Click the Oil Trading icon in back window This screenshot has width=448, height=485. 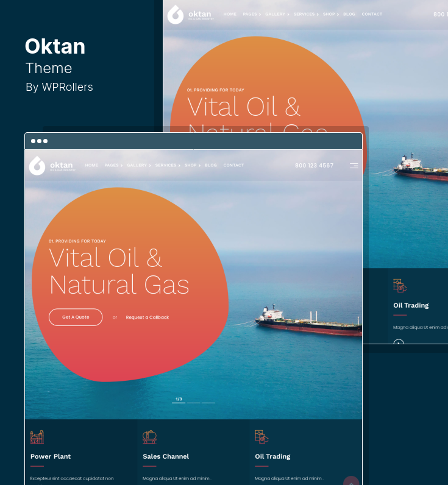[x=400, y=286]
